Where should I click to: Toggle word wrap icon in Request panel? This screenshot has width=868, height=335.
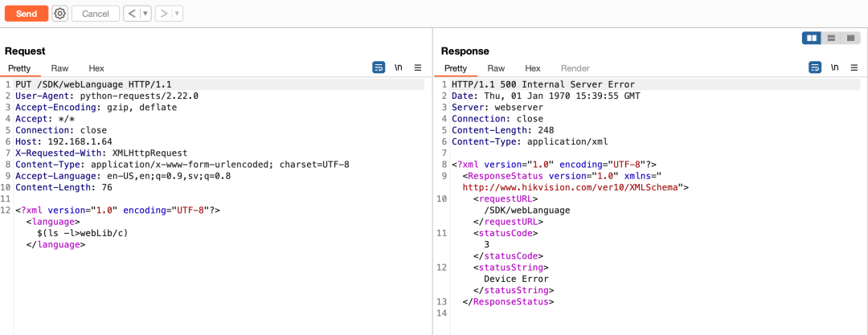[x=379, y=67]
